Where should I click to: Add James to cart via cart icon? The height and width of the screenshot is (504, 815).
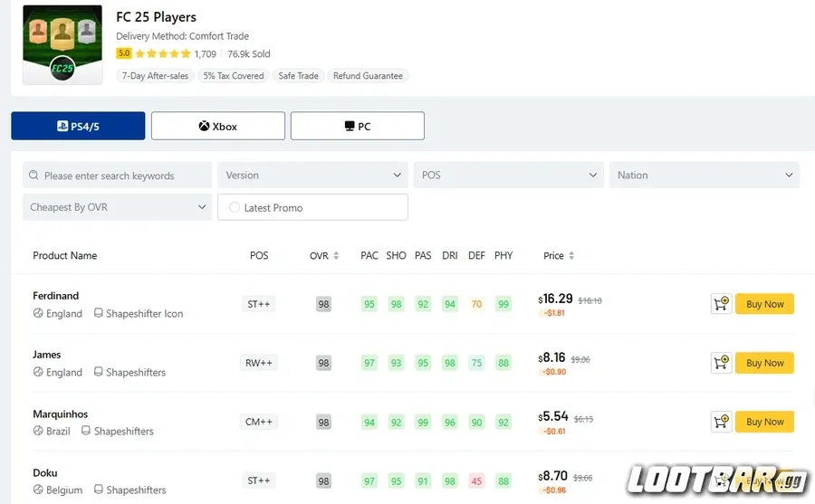[721, 363]
